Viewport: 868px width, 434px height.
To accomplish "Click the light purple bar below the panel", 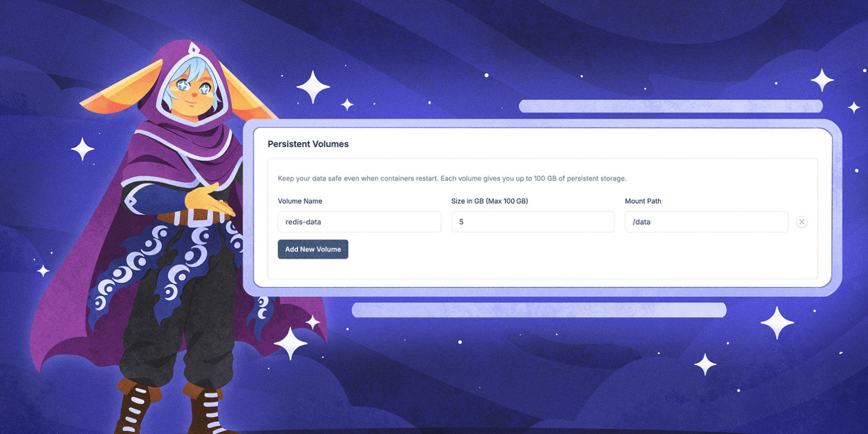I will [539, 310].
